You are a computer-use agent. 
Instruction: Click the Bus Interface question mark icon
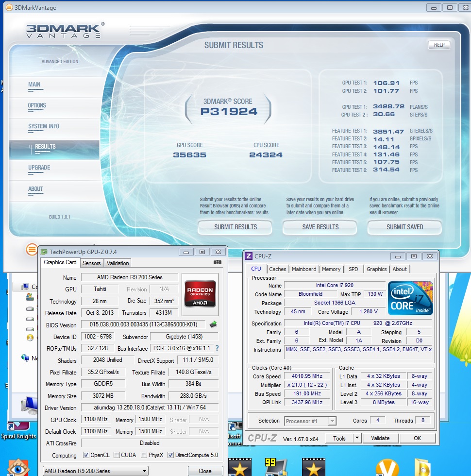pyautogui.click(x=217, y=348)
